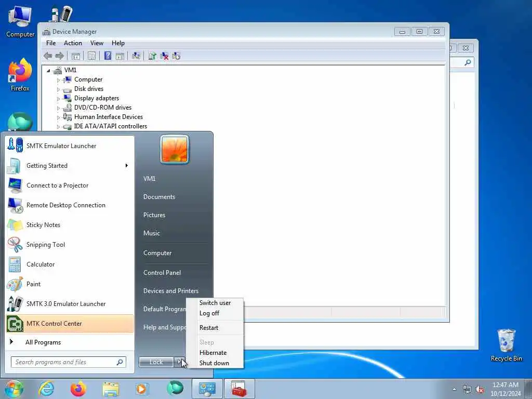Select the Computer desktop icon
The image size is (532, 399).
pos(20,21)
